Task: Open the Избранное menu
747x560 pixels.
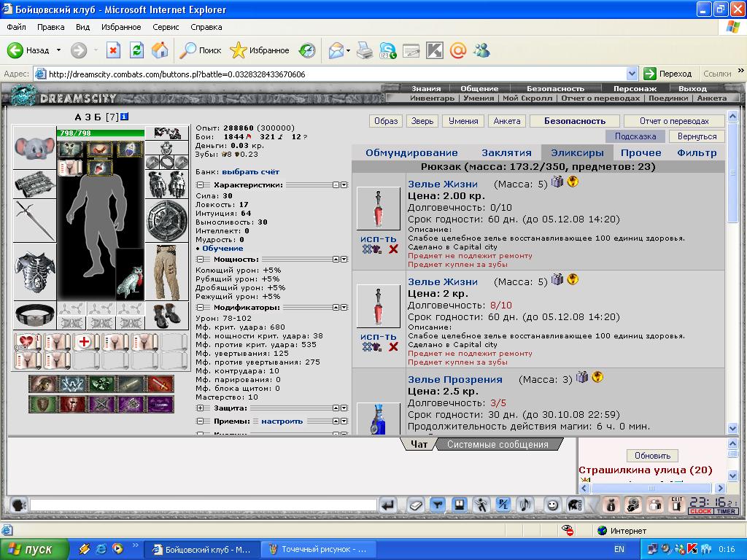Action: coord(121,27)
